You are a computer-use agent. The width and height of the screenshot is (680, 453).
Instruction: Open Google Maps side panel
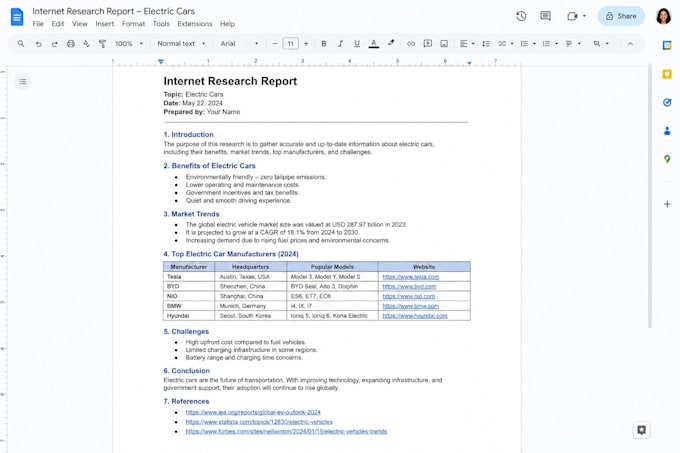pyautogui.click(x=667, y=159)
